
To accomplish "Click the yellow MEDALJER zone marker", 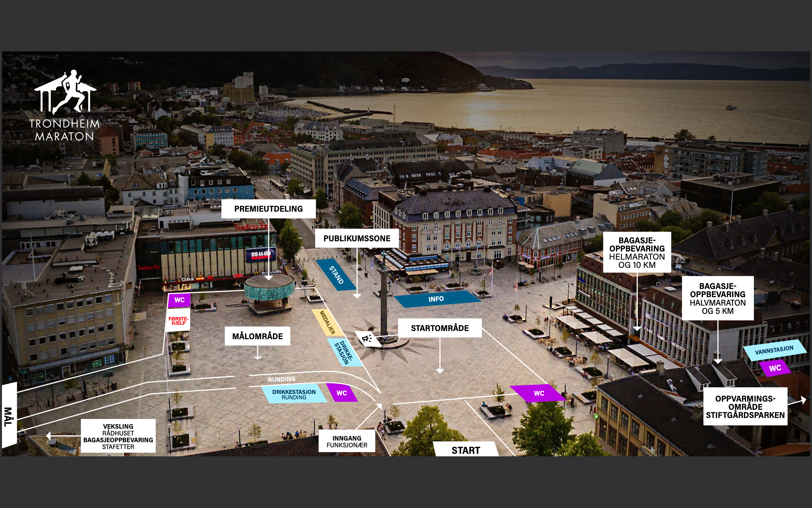I will tap(328, 323).
